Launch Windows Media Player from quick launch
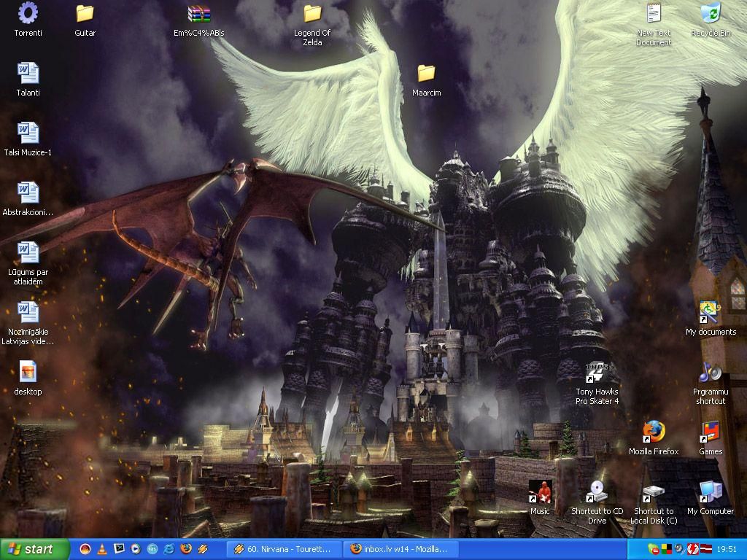Viewport: 747px width, 560px height. 135,549
